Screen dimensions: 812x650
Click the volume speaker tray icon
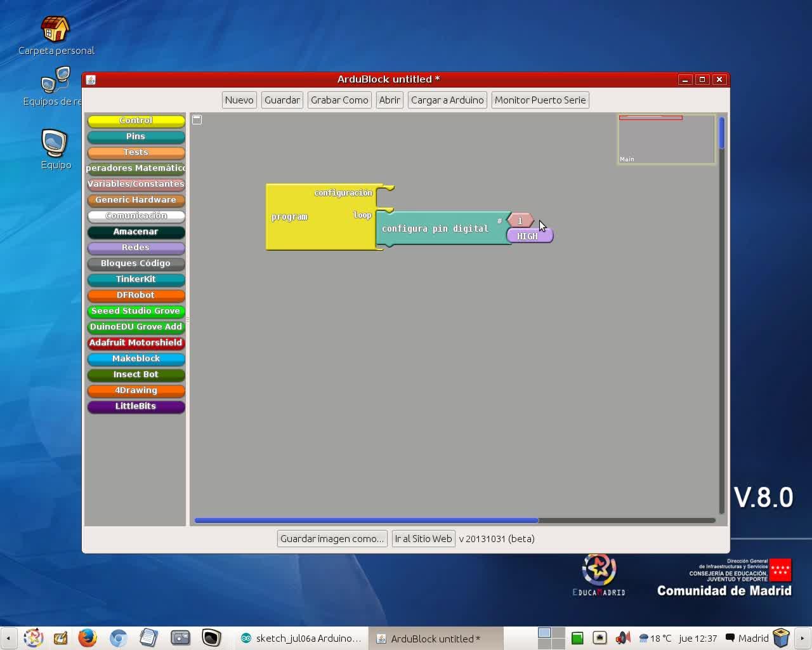[622, 638]
